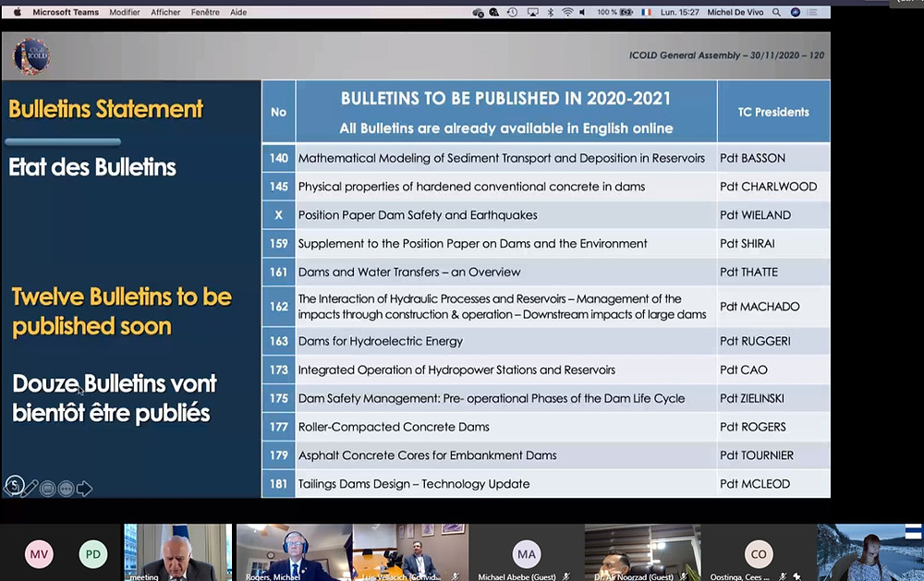This screenshot has width=924, height=581.
Task: Click the see all slides icon
Action: [x=48, y=489]
